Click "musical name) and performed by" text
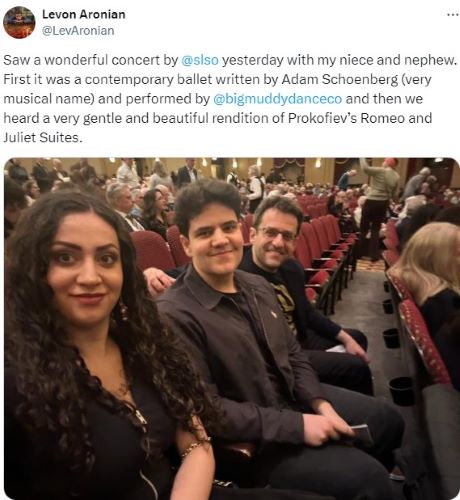Image resolution: width=460 pixels, height=500 pixels. [x=107, y=99]
